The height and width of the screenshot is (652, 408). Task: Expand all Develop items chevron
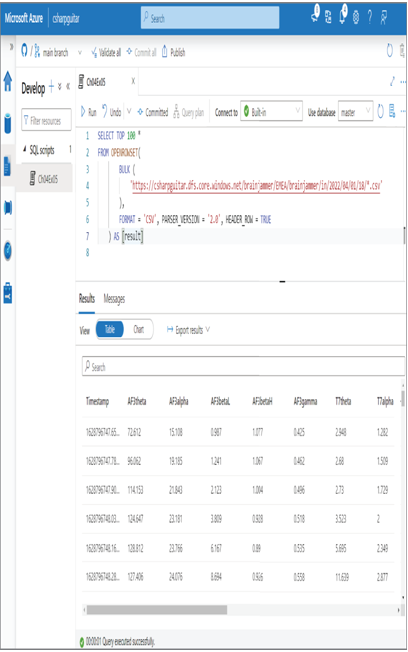tap(60, 86)
